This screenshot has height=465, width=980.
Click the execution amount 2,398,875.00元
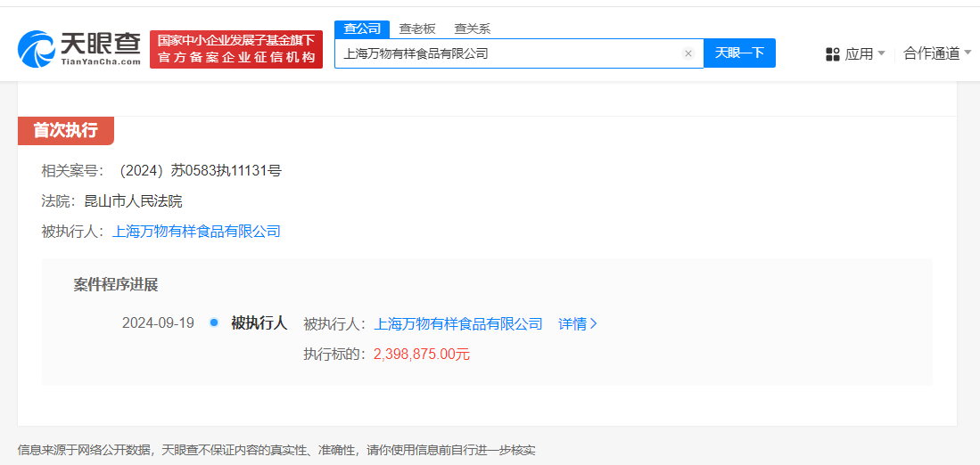(x=421, y=355)
